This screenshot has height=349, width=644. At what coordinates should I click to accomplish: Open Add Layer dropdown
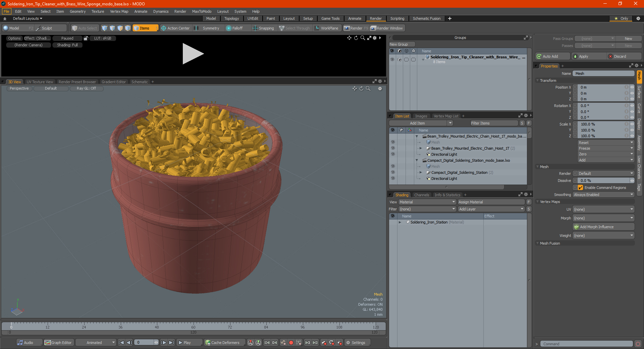click(x=491, y=209)
